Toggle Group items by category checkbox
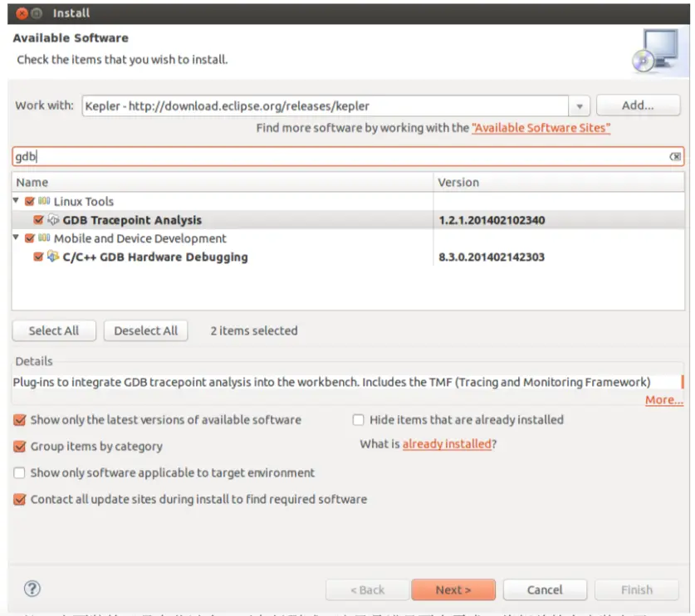 point(19,447)
